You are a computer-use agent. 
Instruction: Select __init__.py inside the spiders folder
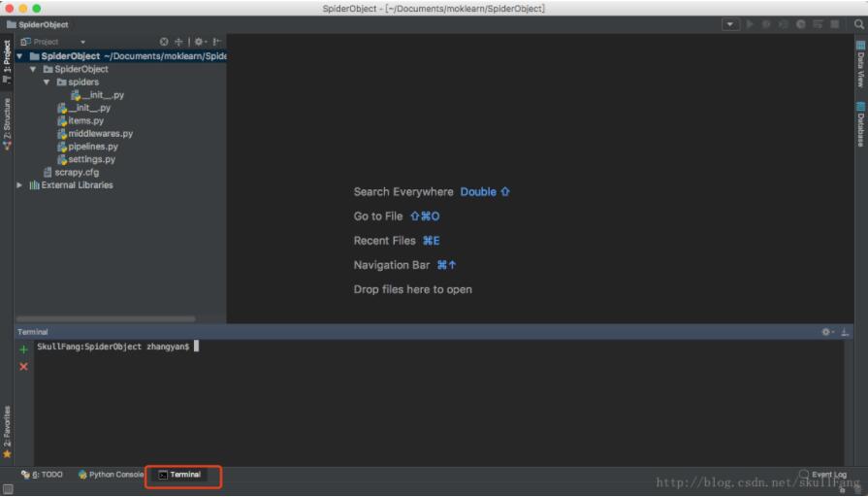pos(97,95)
